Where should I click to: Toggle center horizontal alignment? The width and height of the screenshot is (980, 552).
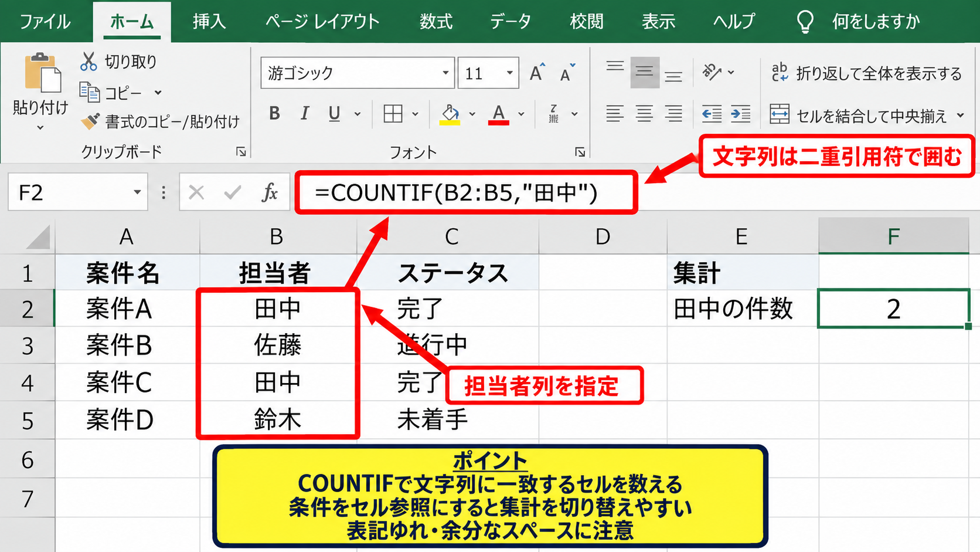645,114
